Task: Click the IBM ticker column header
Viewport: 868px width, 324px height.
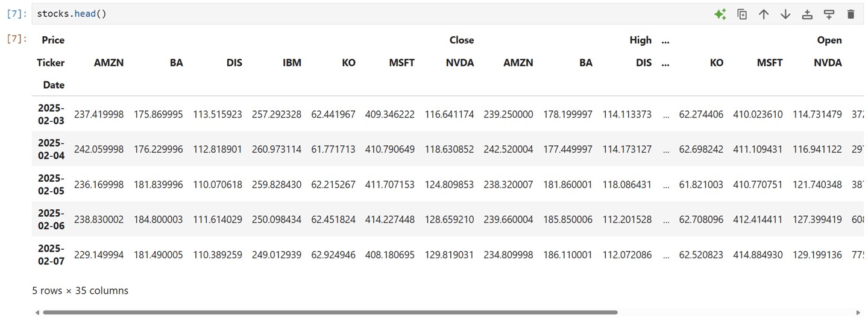Action: (292, 63)
